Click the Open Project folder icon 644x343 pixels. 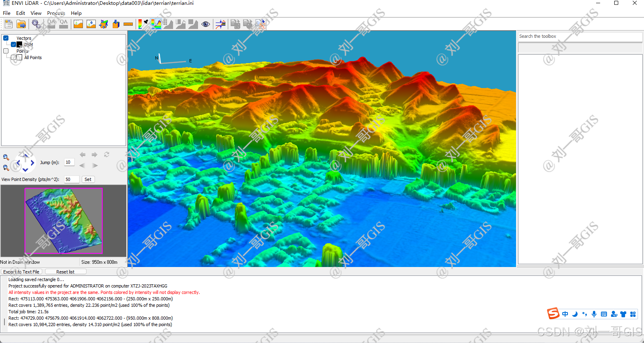[x=21, y=24]
